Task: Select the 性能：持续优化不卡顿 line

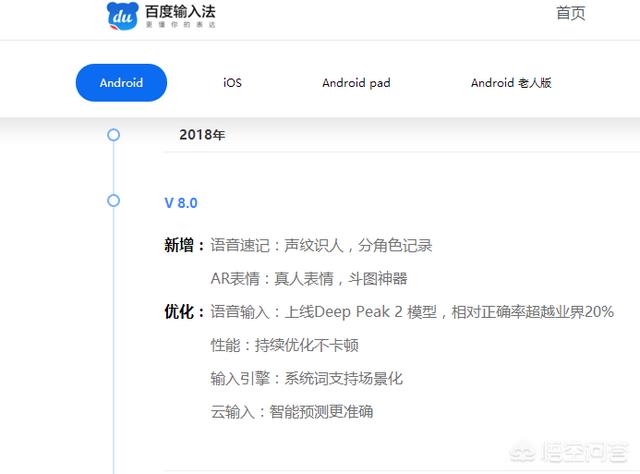Action: click(284, 345)
